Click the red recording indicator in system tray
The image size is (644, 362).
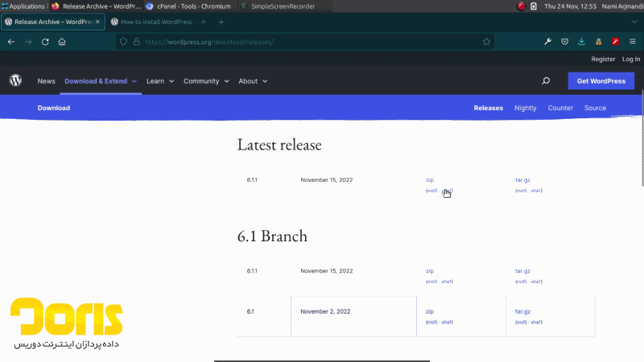pos(521,6)
